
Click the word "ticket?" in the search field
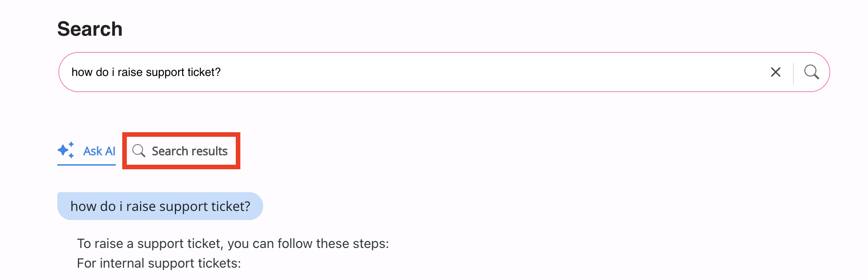[x=204, y=72]
